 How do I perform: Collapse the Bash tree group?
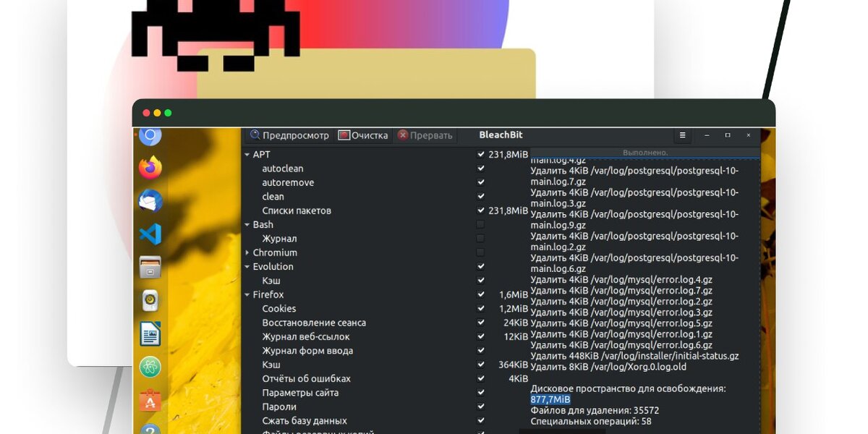[247, 225]
